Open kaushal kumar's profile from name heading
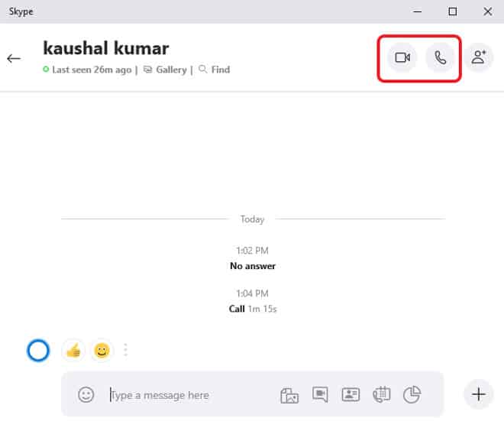Screen dimensions: 504x431 [x=106, y=48]
